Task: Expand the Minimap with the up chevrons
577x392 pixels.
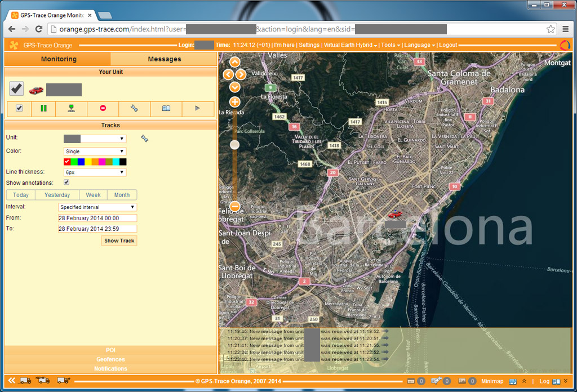Action: coord(524,381)
